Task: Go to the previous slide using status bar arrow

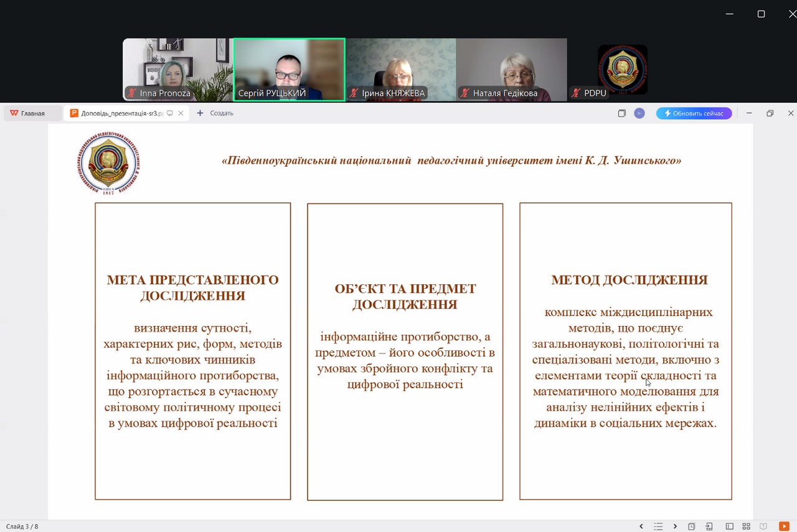Action: [x=641, y=526]
